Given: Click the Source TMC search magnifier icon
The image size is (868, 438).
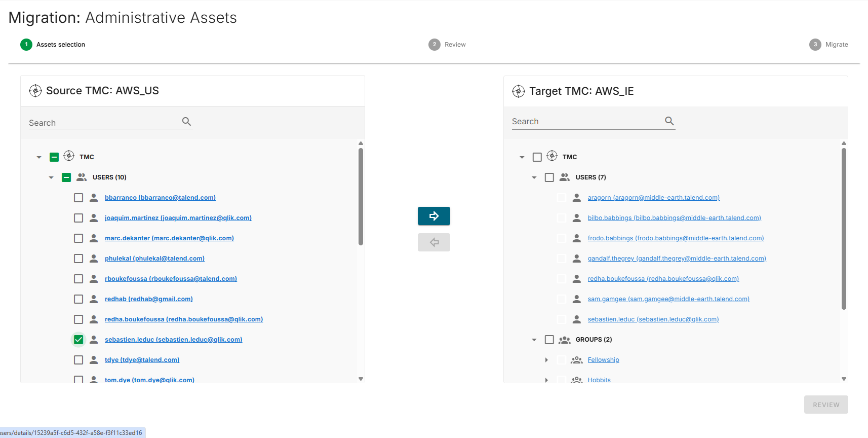Looking at the screenshot, I should [x=186, y=122].
